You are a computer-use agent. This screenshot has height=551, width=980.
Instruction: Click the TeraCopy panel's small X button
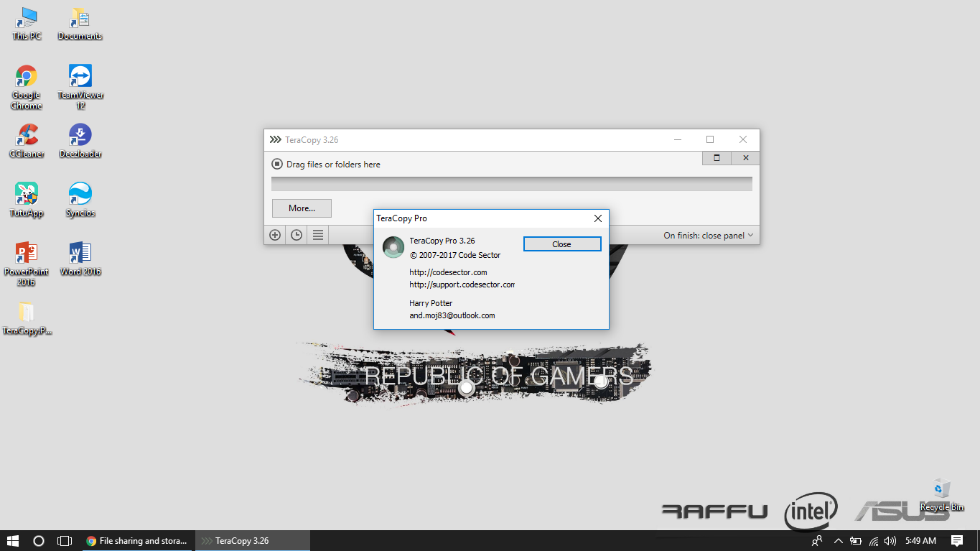point(745,158)
